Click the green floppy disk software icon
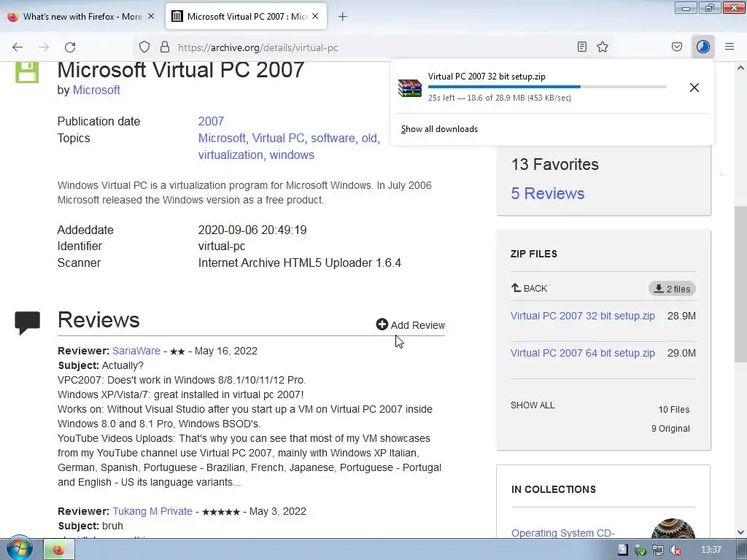This screenshot has width=747, height=560. (27, 71)
